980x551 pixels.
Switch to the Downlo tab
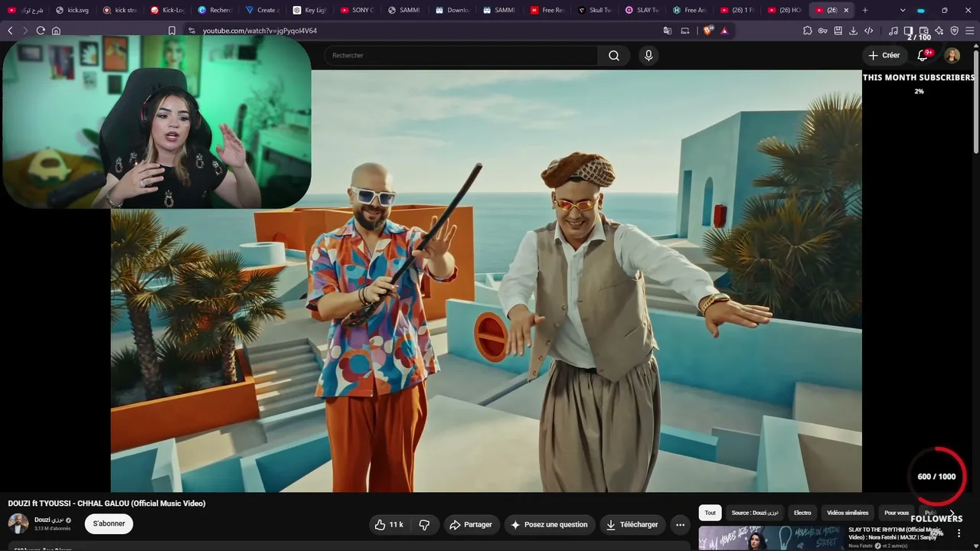click(x=452, y=10)
